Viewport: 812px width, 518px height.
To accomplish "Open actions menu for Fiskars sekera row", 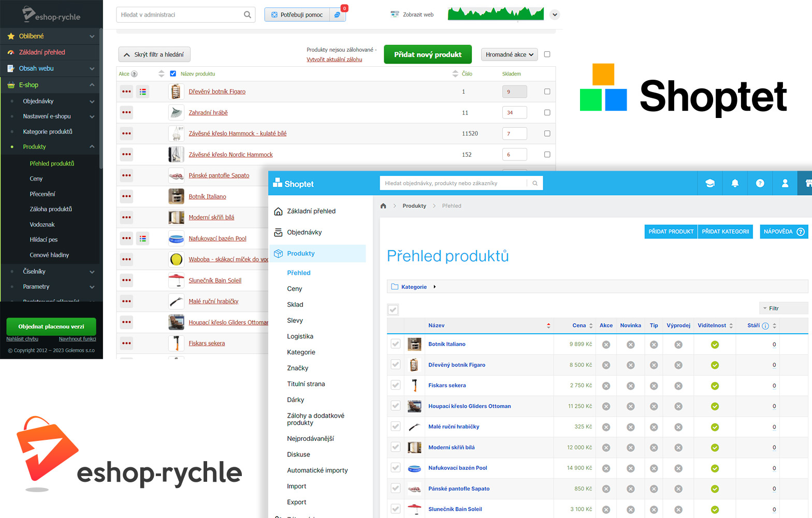I will point(126,343).
